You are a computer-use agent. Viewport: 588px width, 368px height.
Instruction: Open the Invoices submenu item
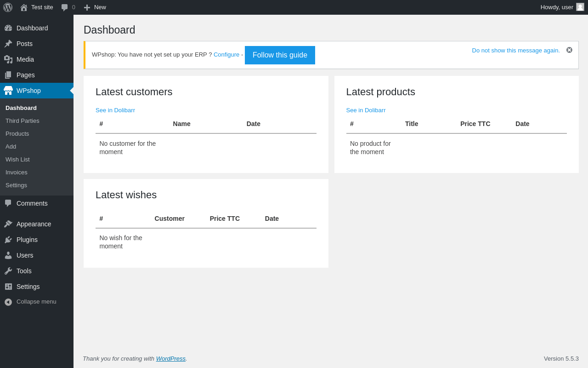[x=17, y=172]
